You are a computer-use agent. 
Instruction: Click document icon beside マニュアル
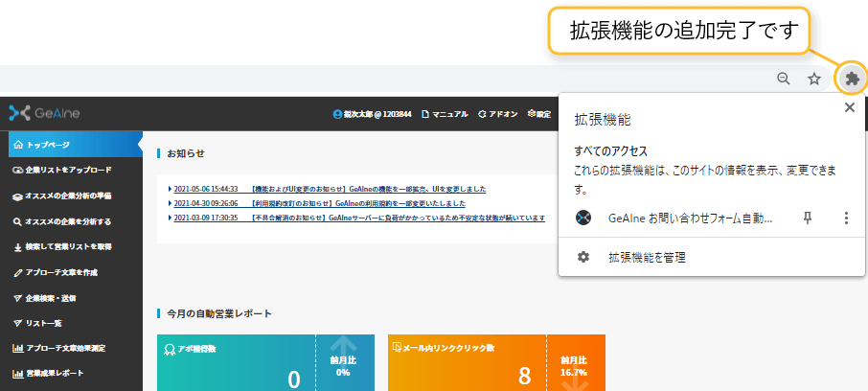tap(425, 114)
